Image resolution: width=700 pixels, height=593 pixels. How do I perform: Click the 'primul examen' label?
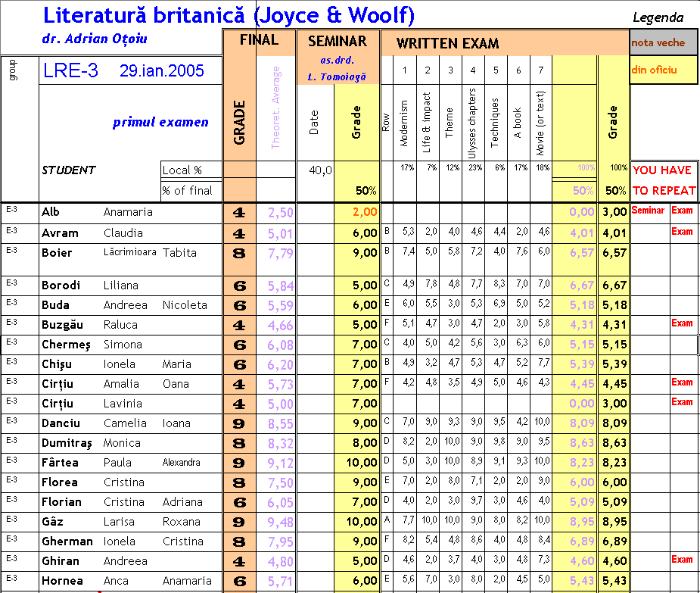[160, 122]
